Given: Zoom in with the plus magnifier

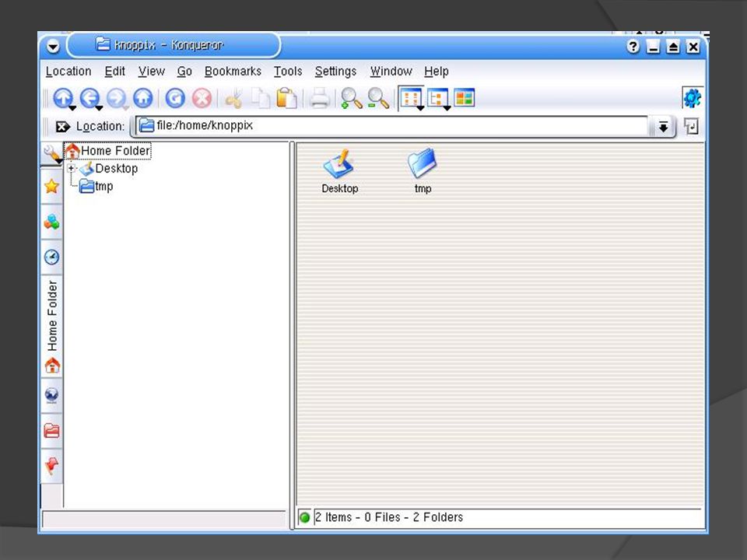Looking at the screenshot, I should click(351, 98).
